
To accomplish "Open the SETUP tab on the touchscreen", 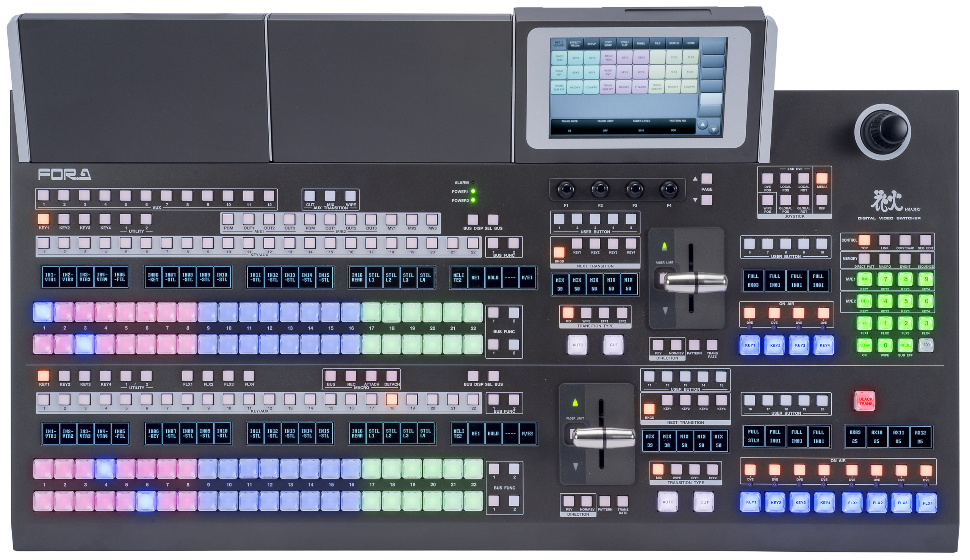I will [591, 44].
